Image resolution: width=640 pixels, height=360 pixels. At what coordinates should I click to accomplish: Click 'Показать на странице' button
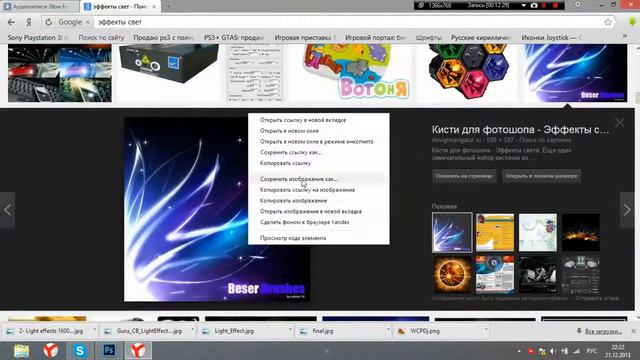pyautogui.click(x=464, y=176)
